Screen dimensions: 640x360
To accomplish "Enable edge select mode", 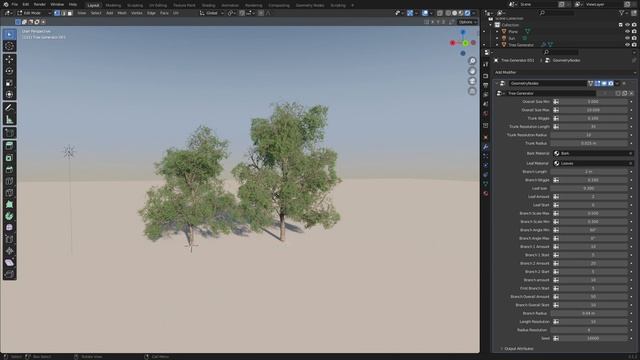I will [x=63, y=13].
